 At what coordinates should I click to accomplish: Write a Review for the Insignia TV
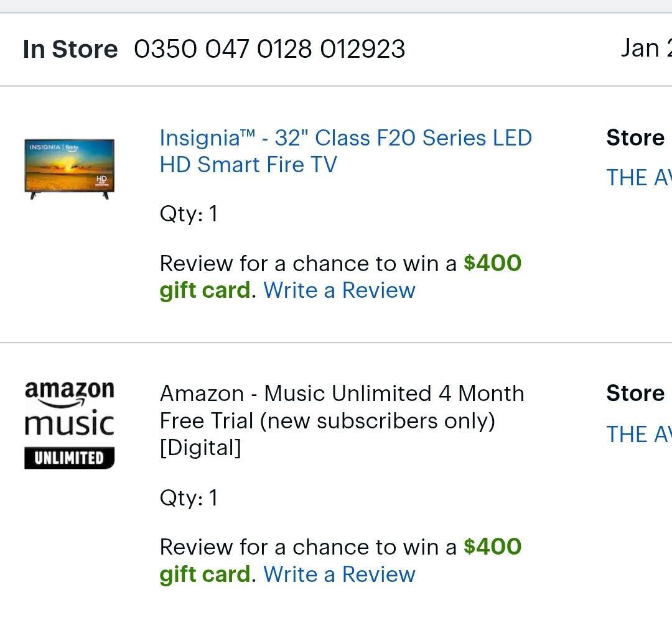[x=339, y=290]
